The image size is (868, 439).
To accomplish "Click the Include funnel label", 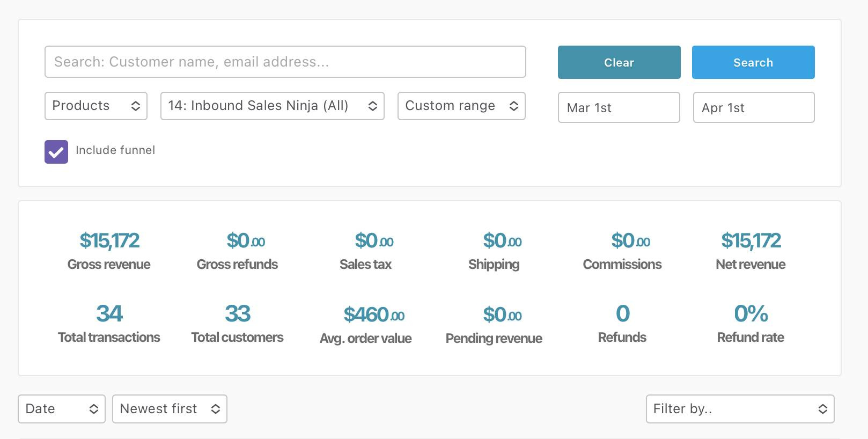I will coord(115,150).
